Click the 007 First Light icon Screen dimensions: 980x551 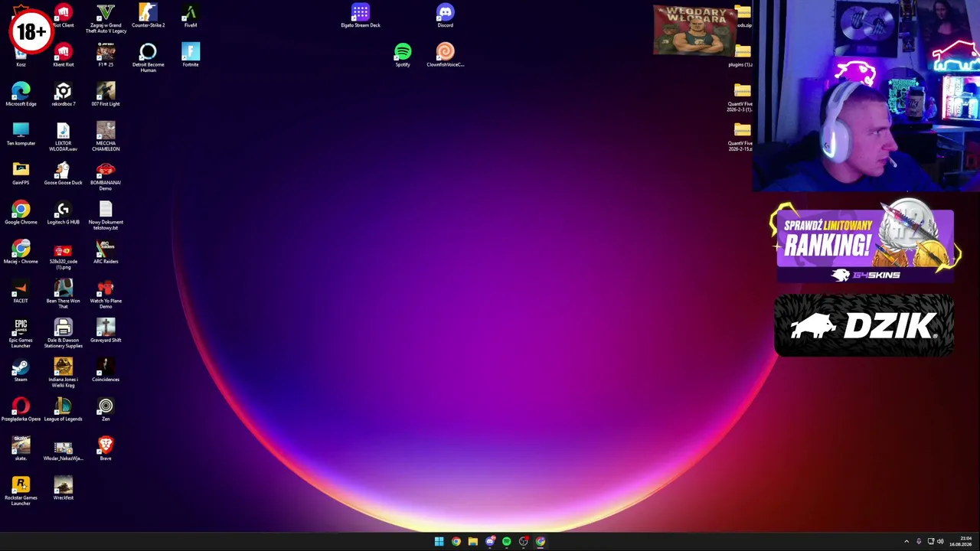coord(106,95)
